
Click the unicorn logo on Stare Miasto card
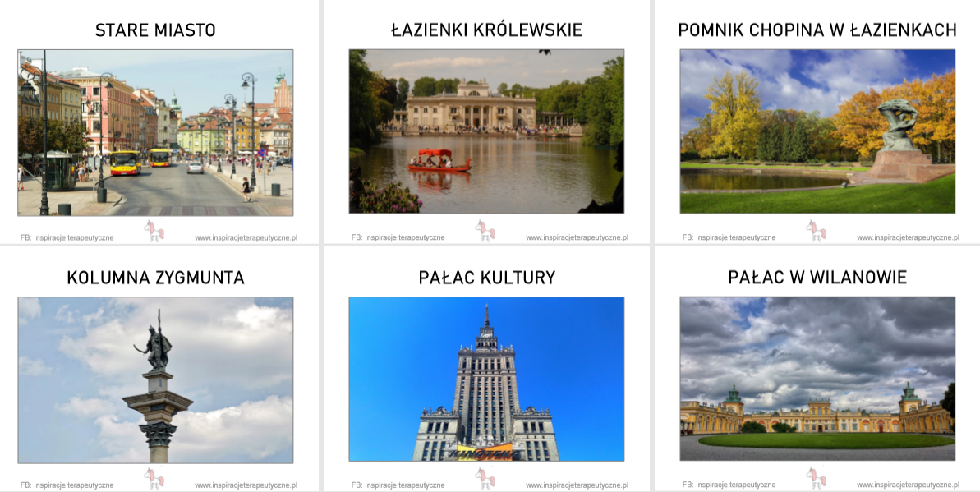click(x=154, y=232)
